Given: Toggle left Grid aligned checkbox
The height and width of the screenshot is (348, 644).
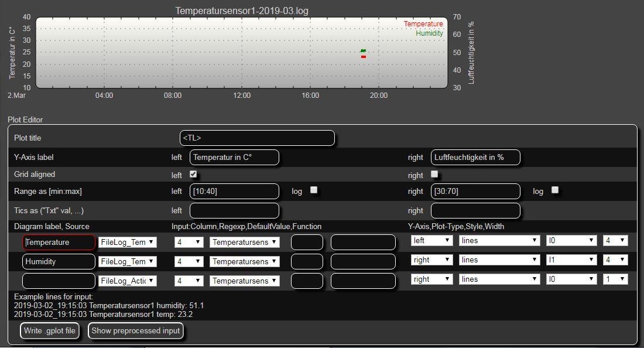Looking at the screenshot, I should [x=193, y=174].
